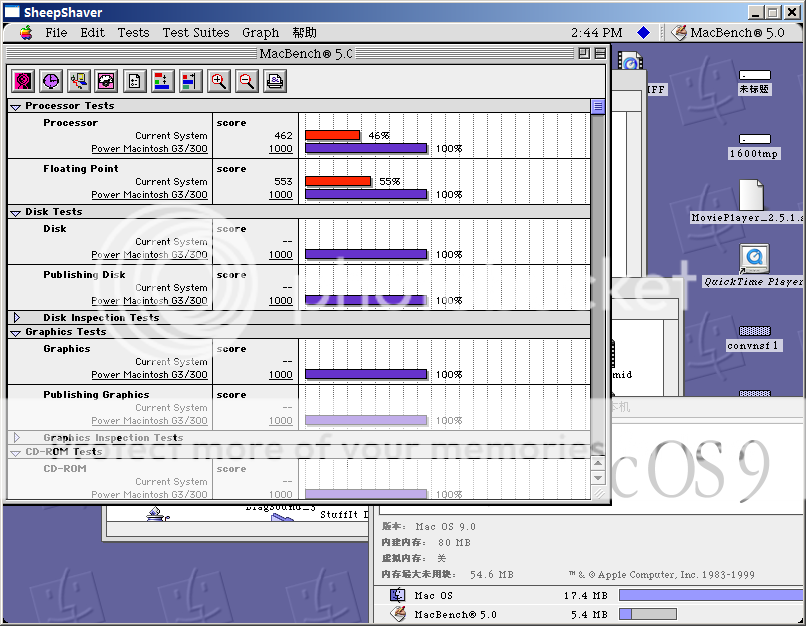Select the MoviePlayer_2.5.1 file icon
806x626 pixels.
[x=751, y=195]
